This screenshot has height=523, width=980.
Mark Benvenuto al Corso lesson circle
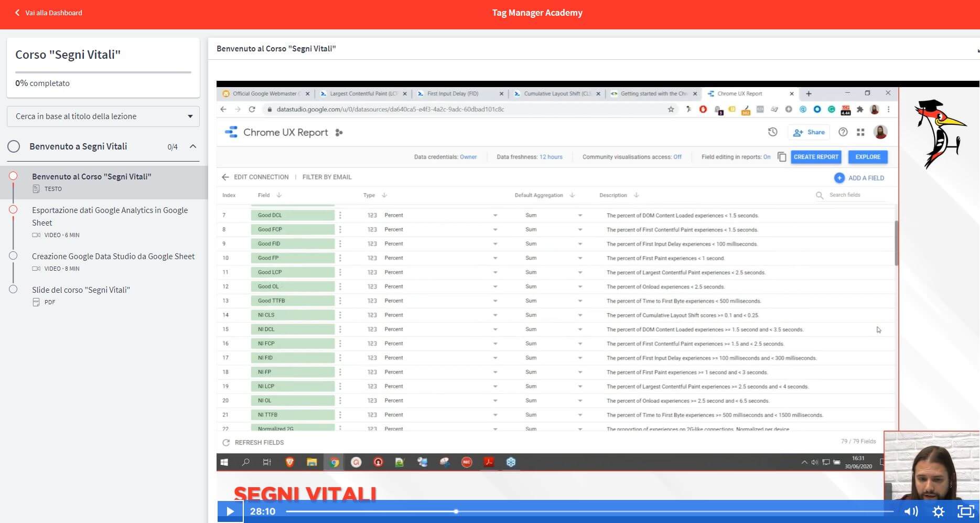point(13,176)
